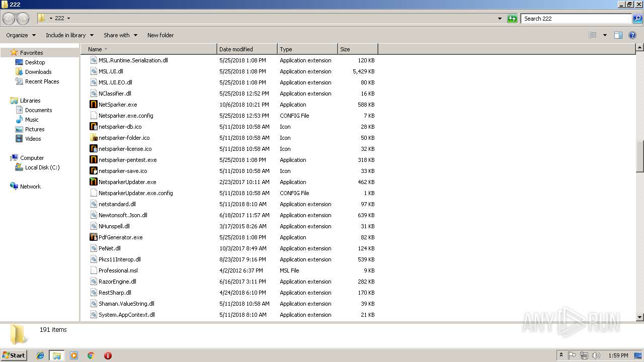Click the vertical scrollbar up arrow
Screen dimensions: 644x362
[640, 48]
